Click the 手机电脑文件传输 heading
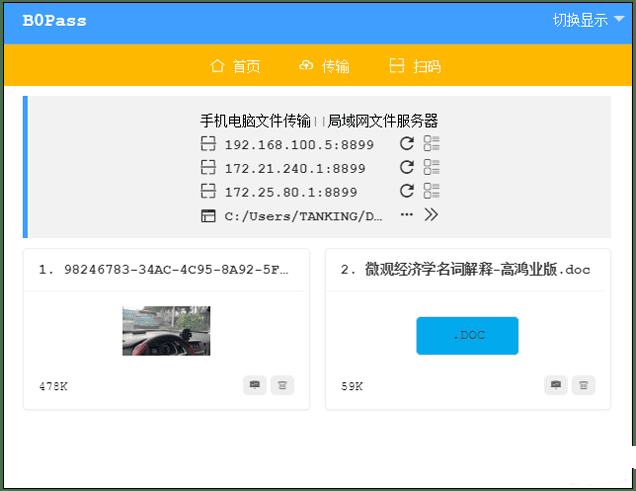The height and width of the screenshot is (491, 636). coord(256,121)
